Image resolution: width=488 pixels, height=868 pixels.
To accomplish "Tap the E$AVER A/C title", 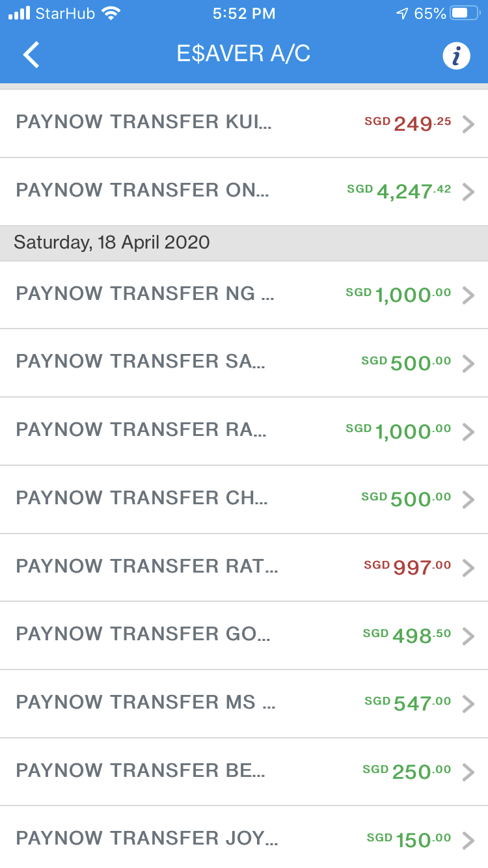I will (243, 54).
